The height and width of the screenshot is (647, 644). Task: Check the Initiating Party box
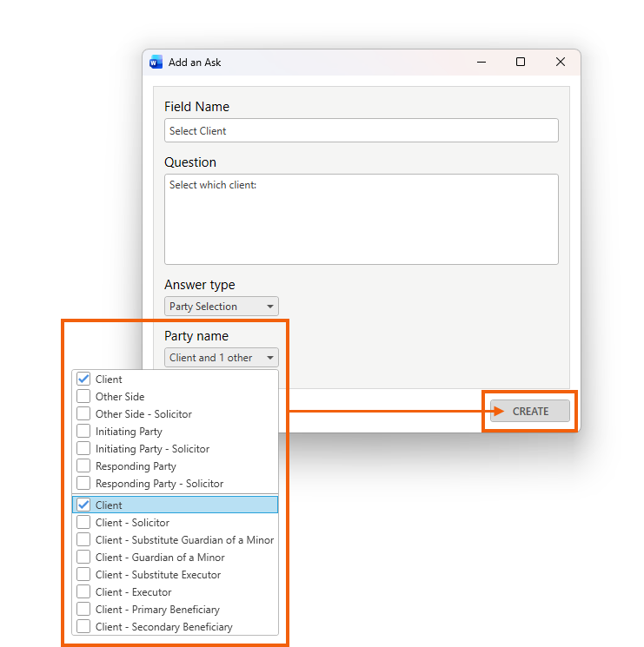[83, 432]
